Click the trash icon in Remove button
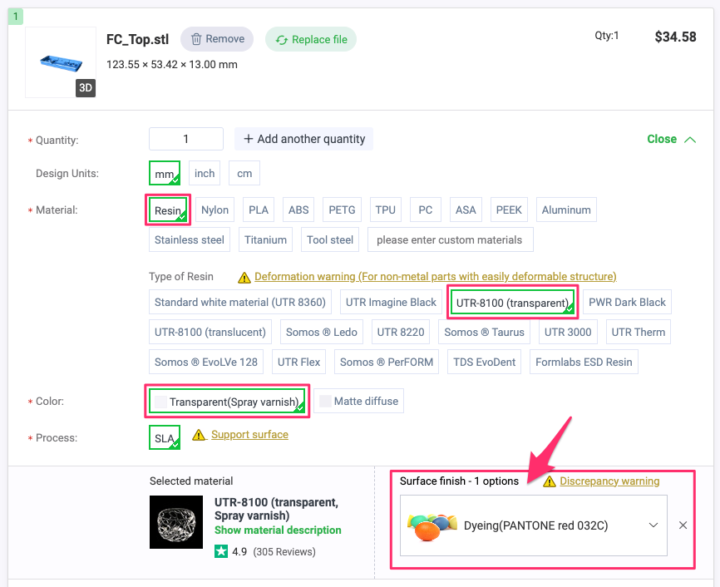Image resolution: width=720 pixels, height=587 pixels. click(196, 39)
